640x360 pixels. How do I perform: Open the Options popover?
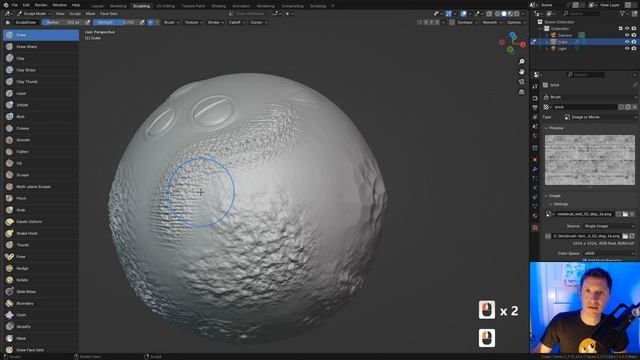[x=516, y=22]
